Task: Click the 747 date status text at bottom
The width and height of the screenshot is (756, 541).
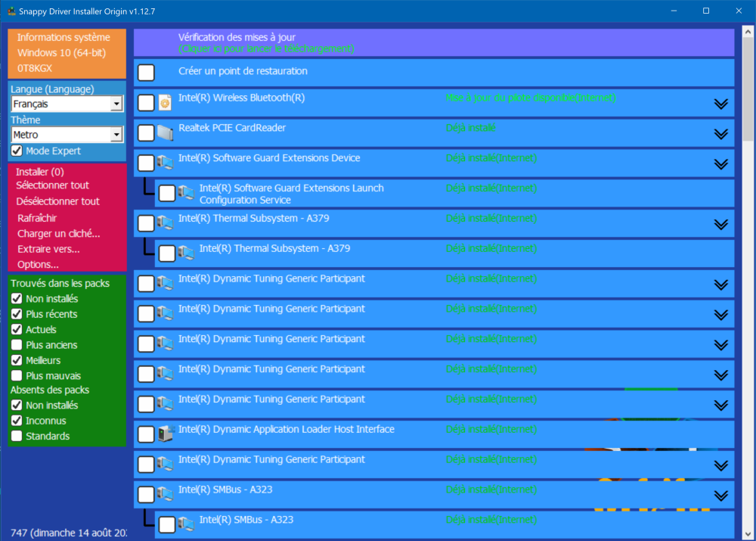Action: click(x=69, y=533)
